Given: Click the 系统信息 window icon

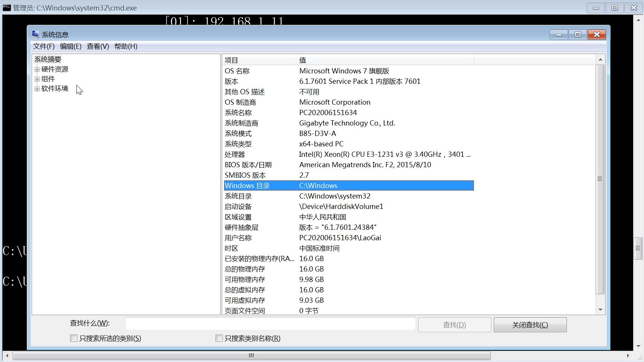Looking at the screenshot, I should [35, 34].
